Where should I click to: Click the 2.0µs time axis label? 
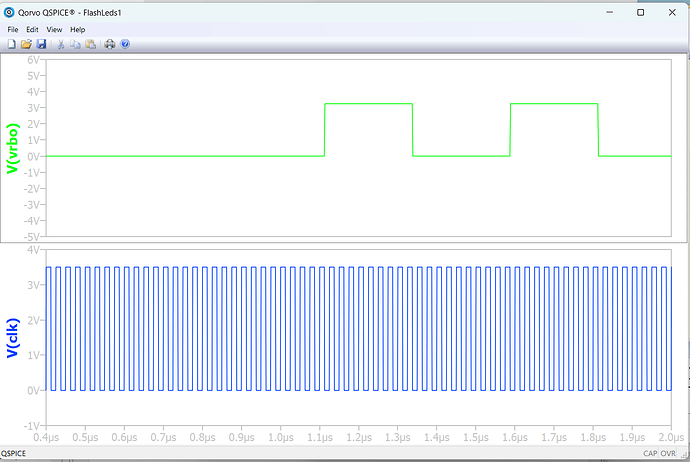coord(671,437)
